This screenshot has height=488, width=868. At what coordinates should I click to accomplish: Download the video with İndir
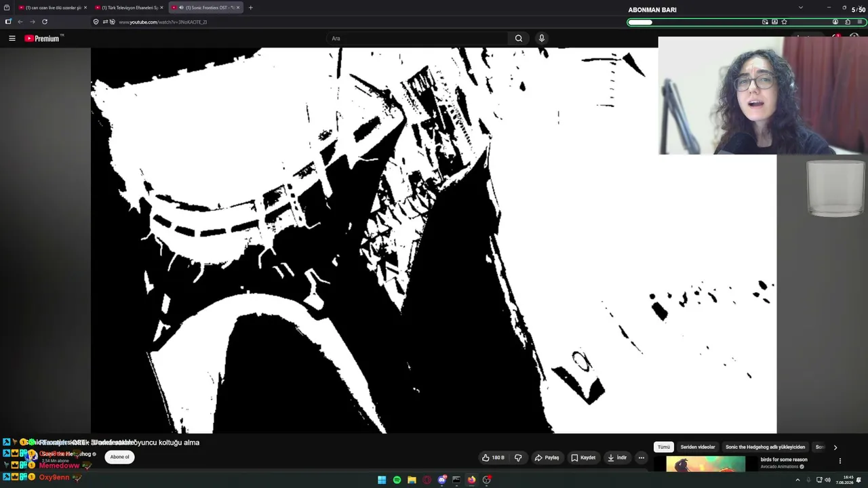click(x=617, y=457)
